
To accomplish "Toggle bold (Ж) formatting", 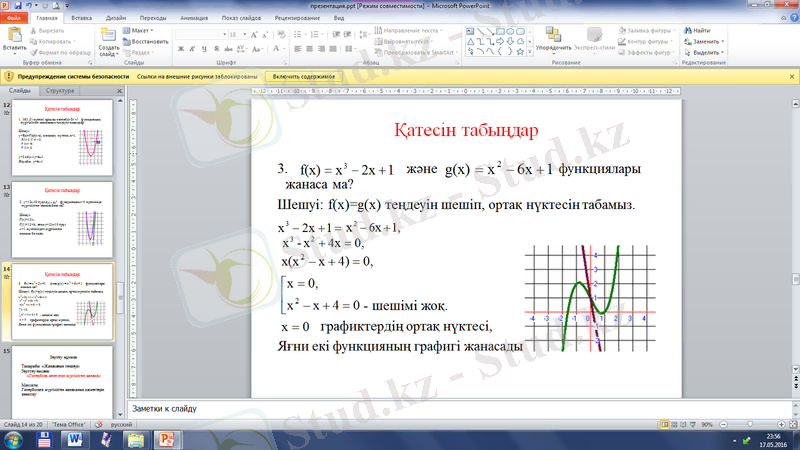I will 179,47.
